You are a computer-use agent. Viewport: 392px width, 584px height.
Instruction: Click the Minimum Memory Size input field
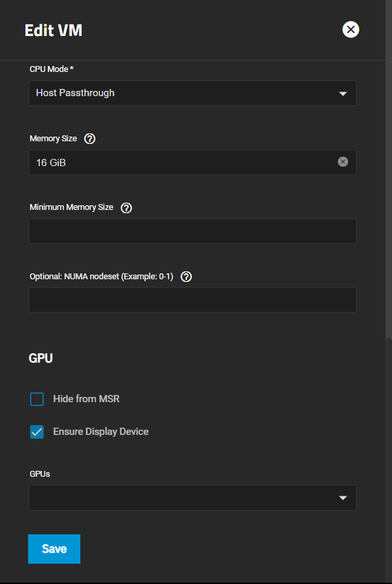tap(193, 231)
